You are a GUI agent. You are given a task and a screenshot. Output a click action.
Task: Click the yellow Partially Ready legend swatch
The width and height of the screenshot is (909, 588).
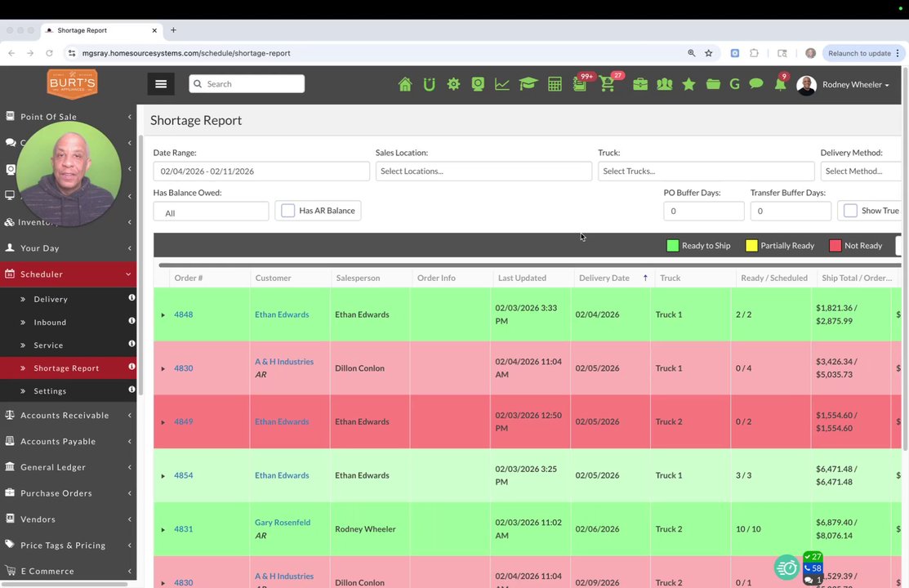pos(751,245)
